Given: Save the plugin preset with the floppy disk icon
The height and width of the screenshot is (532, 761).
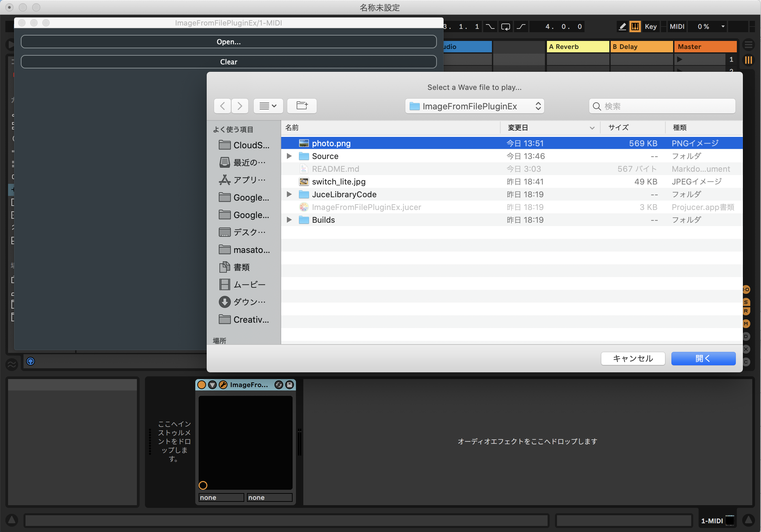Looking at the screenshot, I should click(289, 385).
